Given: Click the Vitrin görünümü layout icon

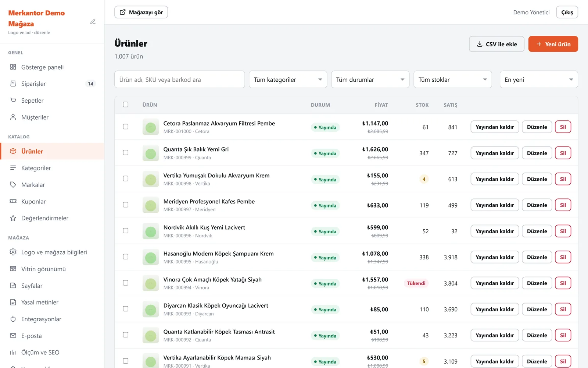Looking at the screenshot, I should pos(13,269).
